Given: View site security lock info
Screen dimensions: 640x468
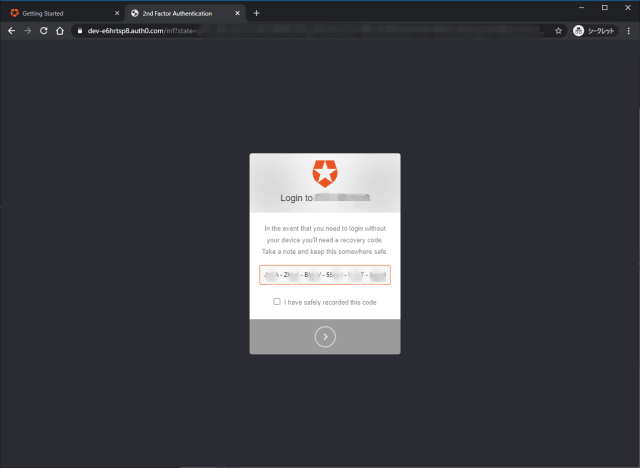Looking at the screenshot, I should [x=80, y=31].
